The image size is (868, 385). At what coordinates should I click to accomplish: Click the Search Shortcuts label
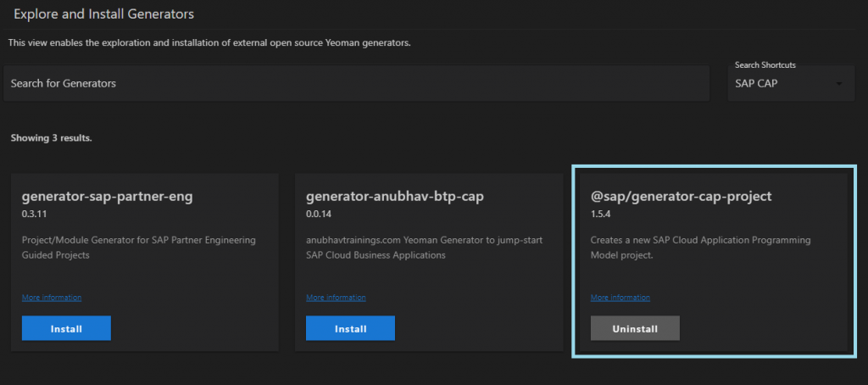click(x=765, y=64)
